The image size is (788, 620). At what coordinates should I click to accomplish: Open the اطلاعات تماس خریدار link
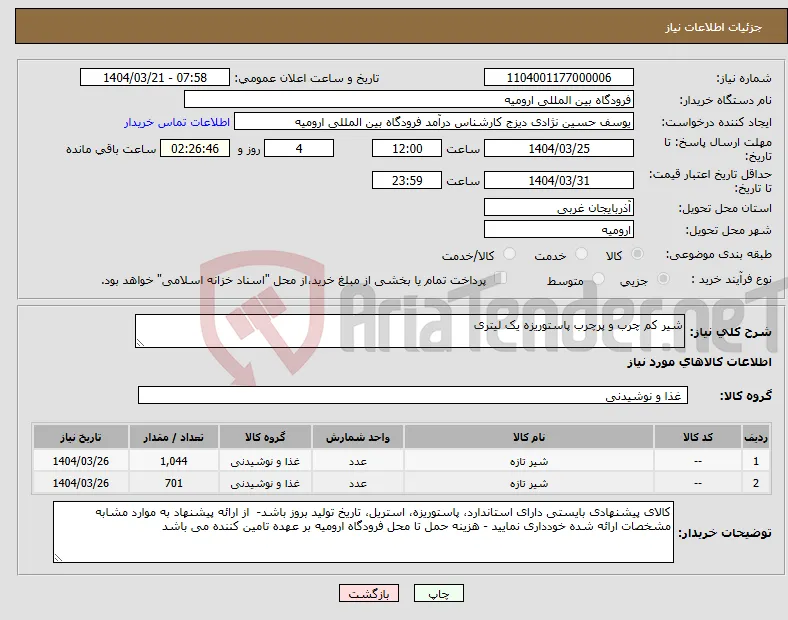point(177,122)
